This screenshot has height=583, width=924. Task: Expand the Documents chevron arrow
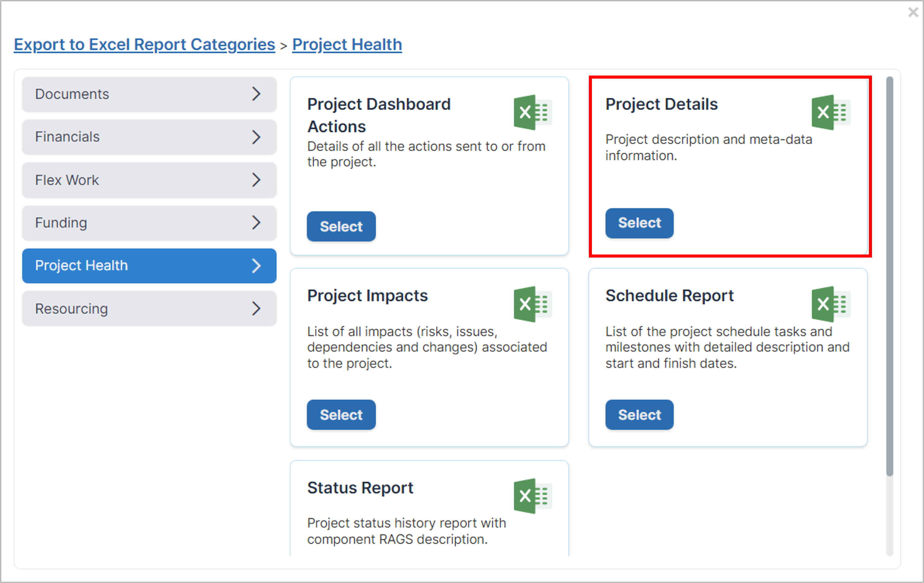256,94
